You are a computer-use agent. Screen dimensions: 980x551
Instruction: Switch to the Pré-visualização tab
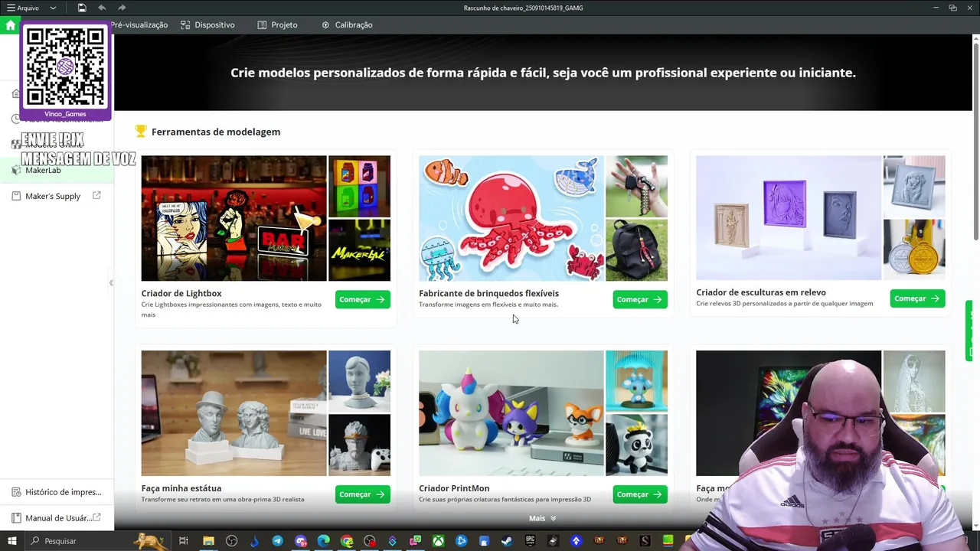click(x=139, y=25)
